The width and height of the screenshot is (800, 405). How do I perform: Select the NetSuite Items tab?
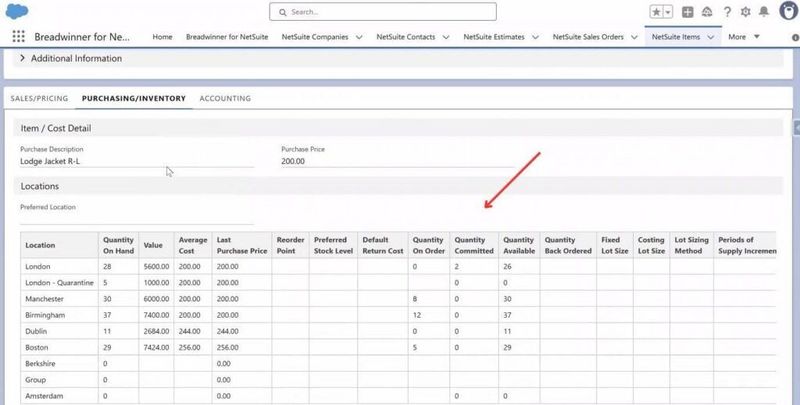click(x=676, y=37)
